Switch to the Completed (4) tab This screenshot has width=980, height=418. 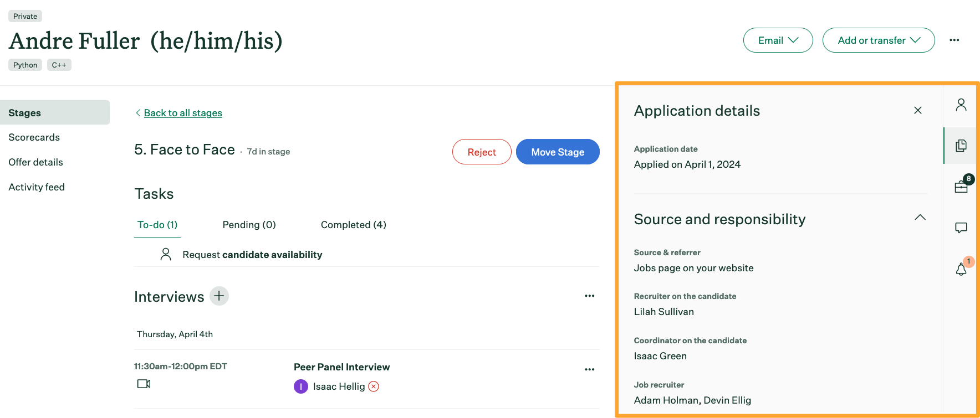pyautogui.click(x=353, y=225)
